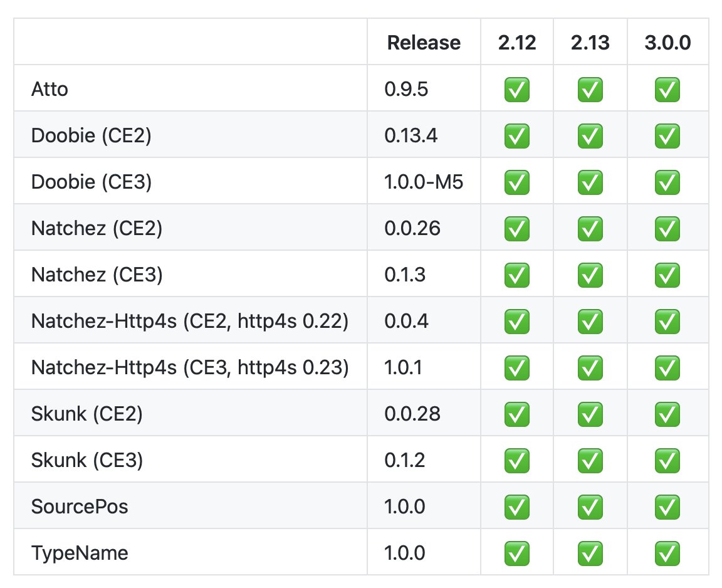The height and width of the screenshot is (588, 722).
Task: Select the SourcePos row name
Action: click(x=80, y=507)
